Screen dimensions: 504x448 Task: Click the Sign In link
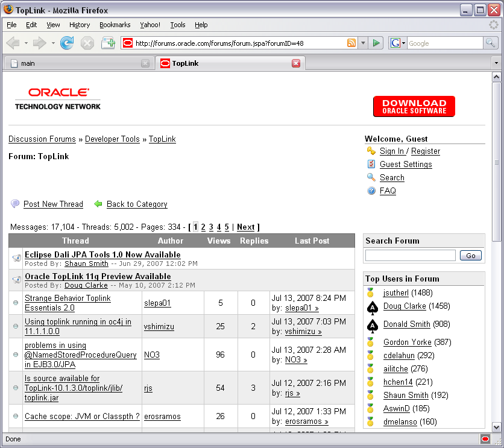pos(391,151)
